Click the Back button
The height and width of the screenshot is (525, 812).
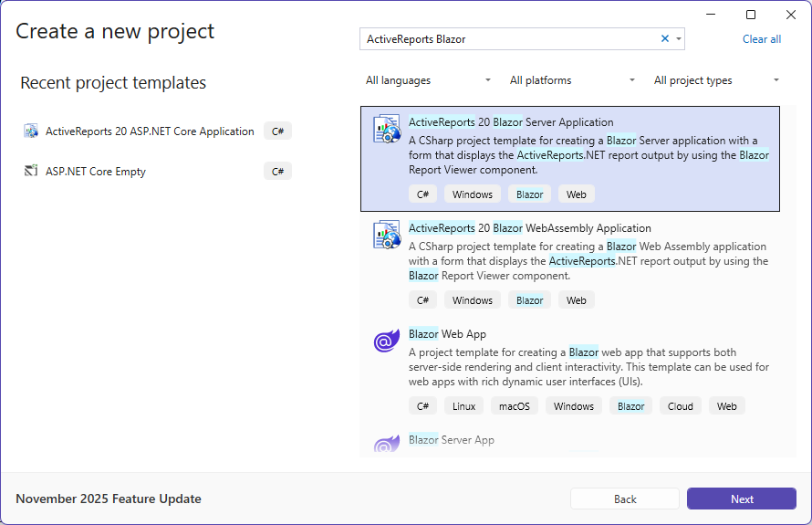[624, 499]
